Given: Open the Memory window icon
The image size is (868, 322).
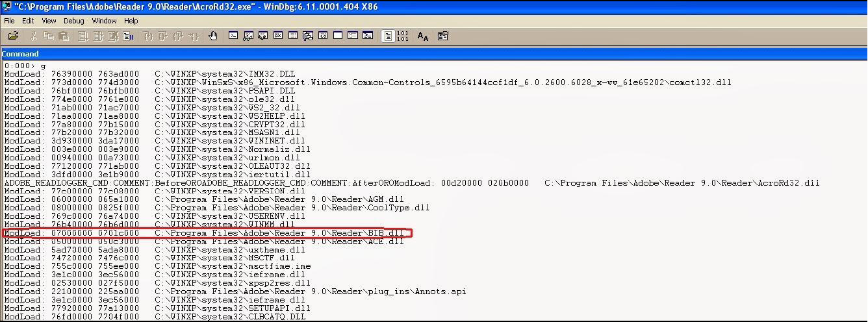Looking at the screenshot, I should click(x=293, y=36).
